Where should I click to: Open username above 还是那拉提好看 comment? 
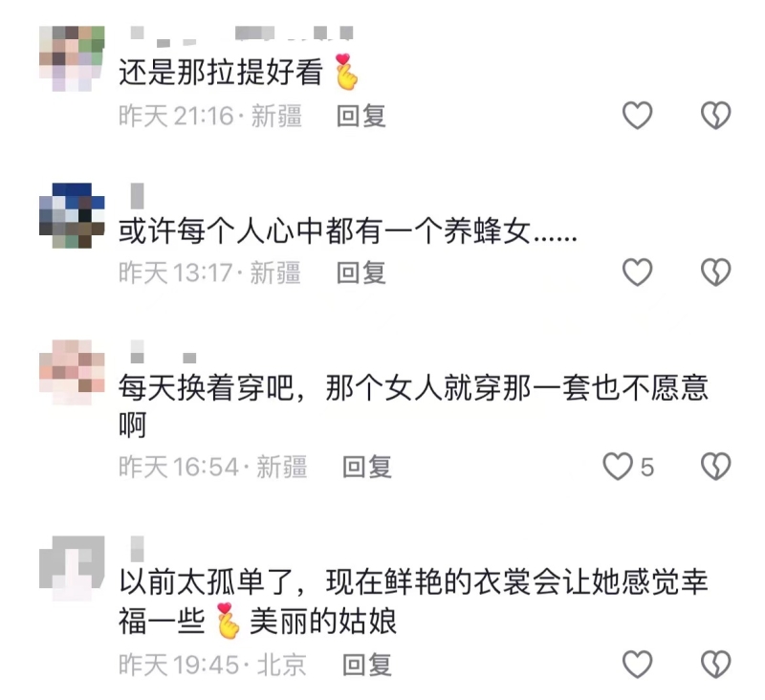tap(242, 36)
